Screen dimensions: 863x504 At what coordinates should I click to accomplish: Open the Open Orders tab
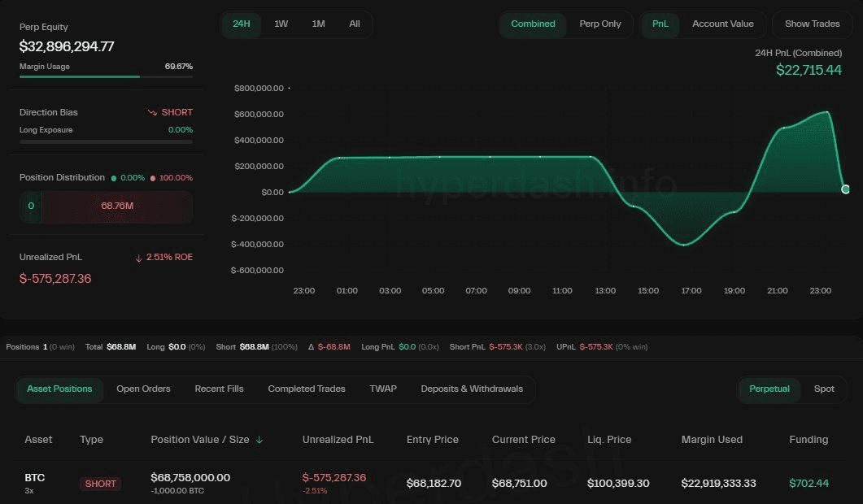click(143, 389)
